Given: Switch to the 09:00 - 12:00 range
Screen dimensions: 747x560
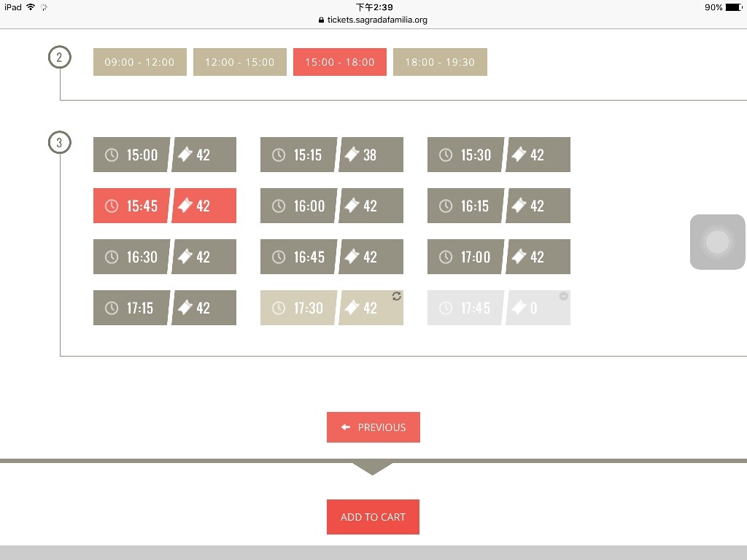Looking at the screenshot, I should pyautogui.click(x=139, y=62).
